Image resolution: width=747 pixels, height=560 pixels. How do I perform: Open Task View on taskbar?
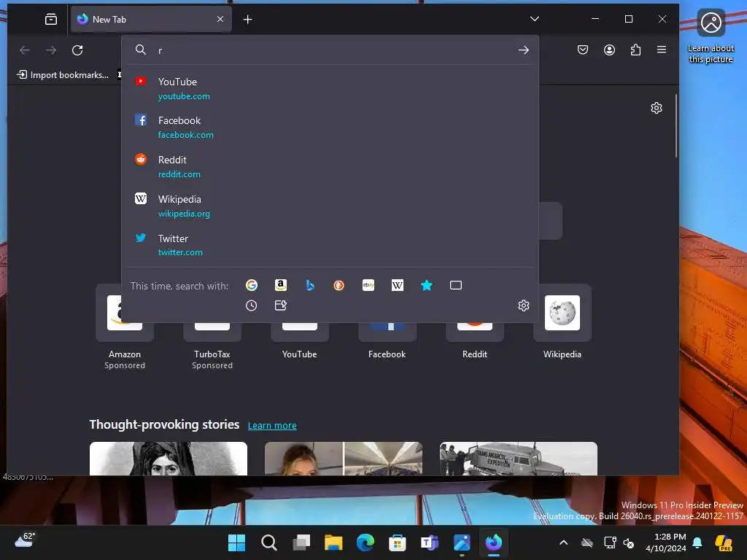click(301, 542)
